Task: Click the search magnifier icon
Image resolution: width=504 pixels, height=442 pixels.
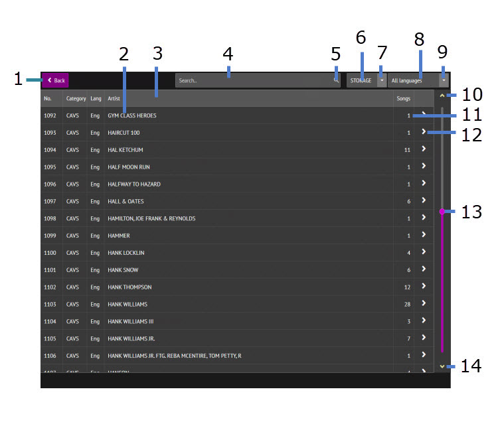Action: [x=336, y=80]
